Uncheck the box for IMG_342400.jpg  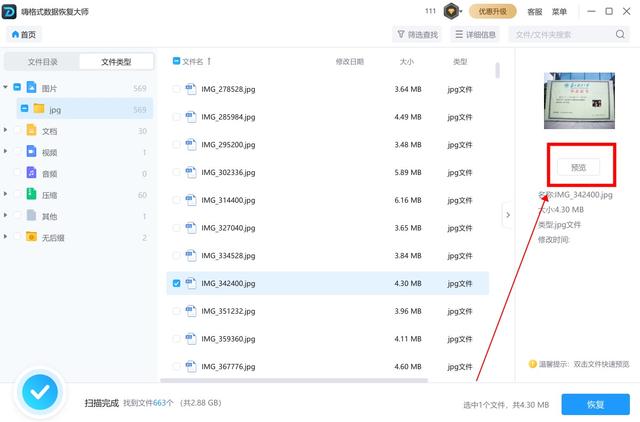coord(176,283)
